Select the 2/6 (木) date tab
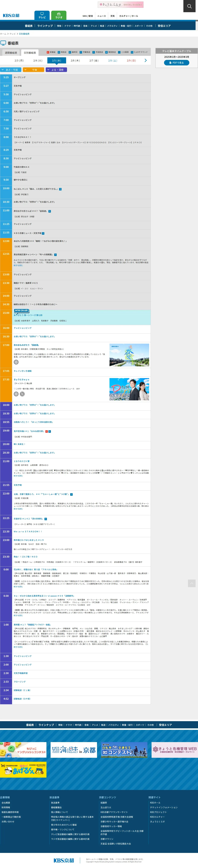Image resolution: width=198 pixels, height=868 pixels. 75,61
